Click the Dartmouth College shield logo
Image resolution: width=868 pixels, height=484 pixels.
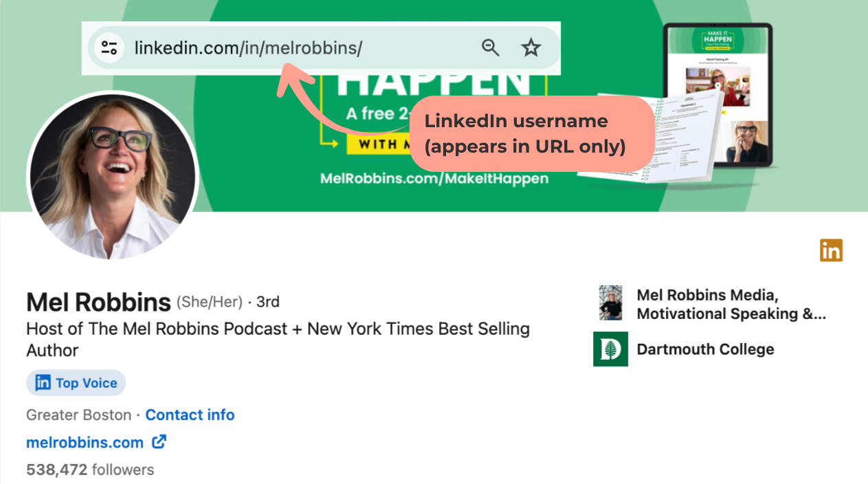[x=610, y=349]
